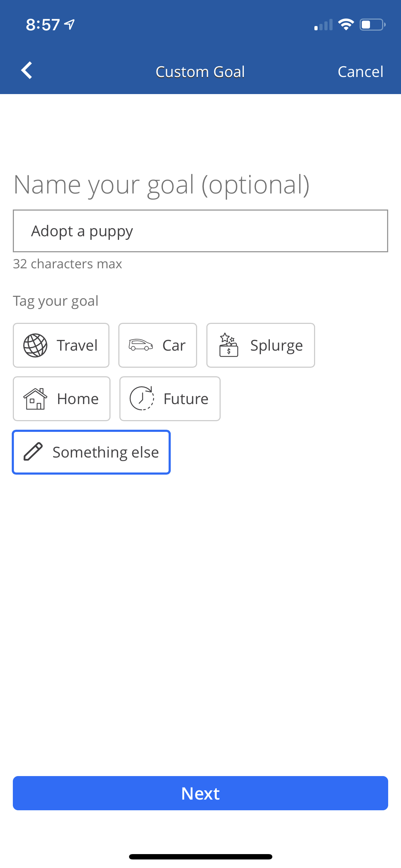Click the clock icon on Future tag
This screenshot has height=868, width=401.
coord(142,398)
